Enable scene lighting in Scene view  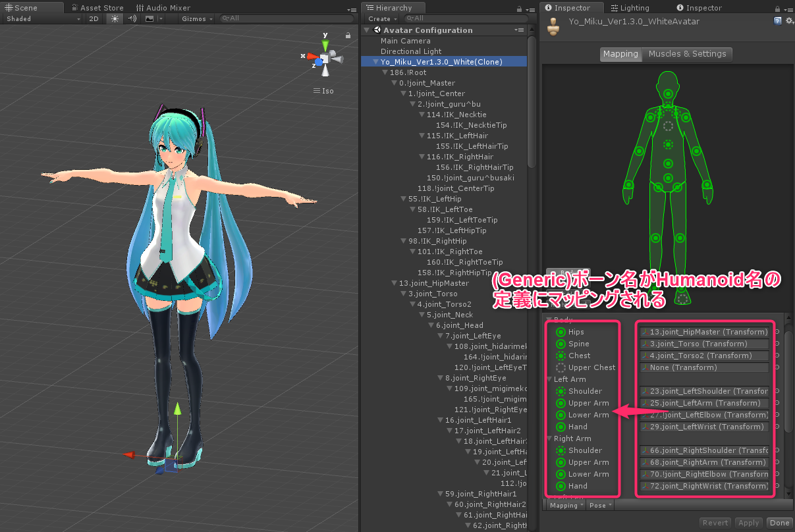[x=115, y=18]
